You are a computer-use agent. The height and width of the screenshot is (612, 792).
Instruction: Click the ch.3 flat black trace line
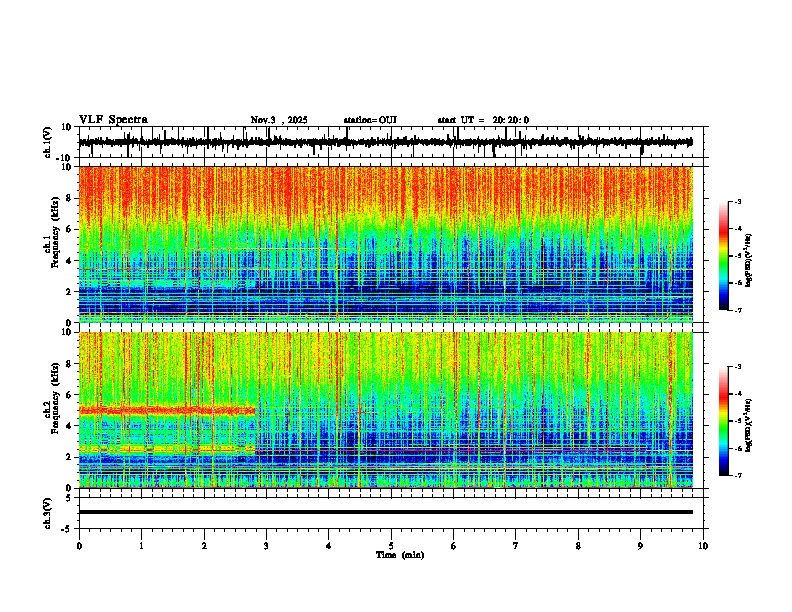pyautogui.click(x=386, y=512)
